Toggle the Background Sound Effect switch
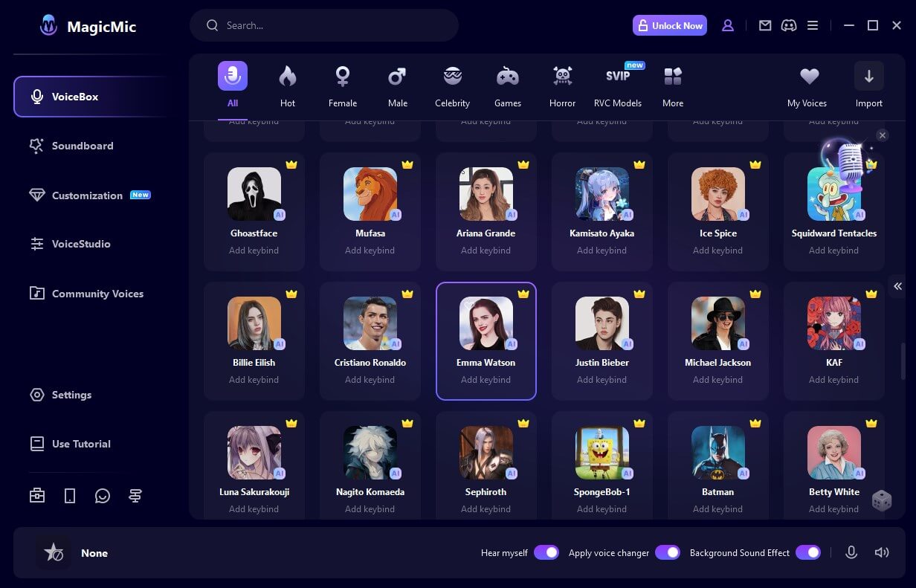This screenshot has width=916, height=588. tap(808, 552)
